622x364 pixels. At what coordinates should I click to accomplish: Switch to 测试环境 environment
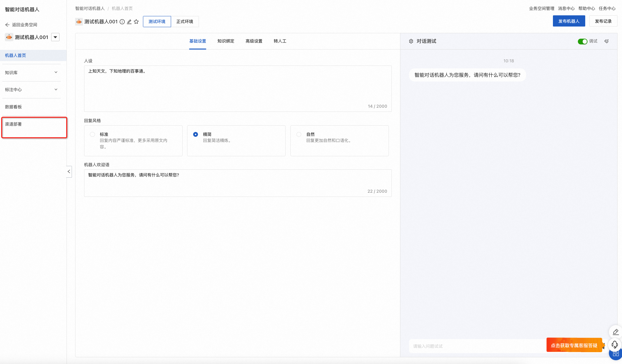(x=157, y=21)
